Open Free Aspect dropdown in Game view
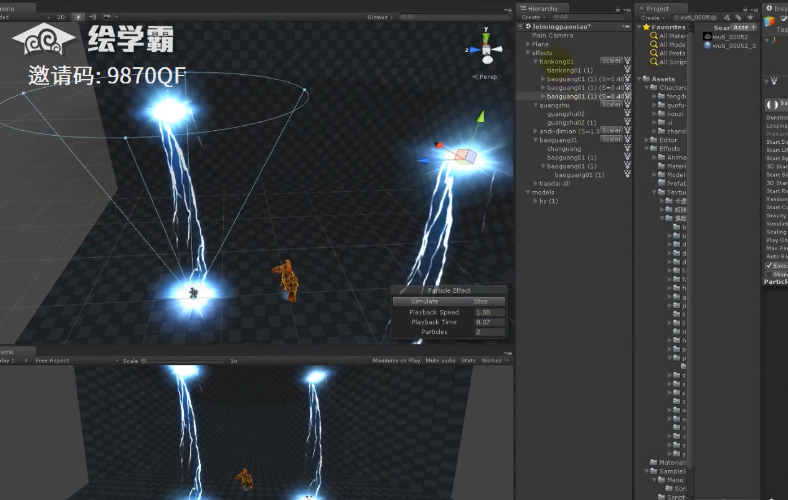Screen dimensions: 788x500 [x=76, y=360]
